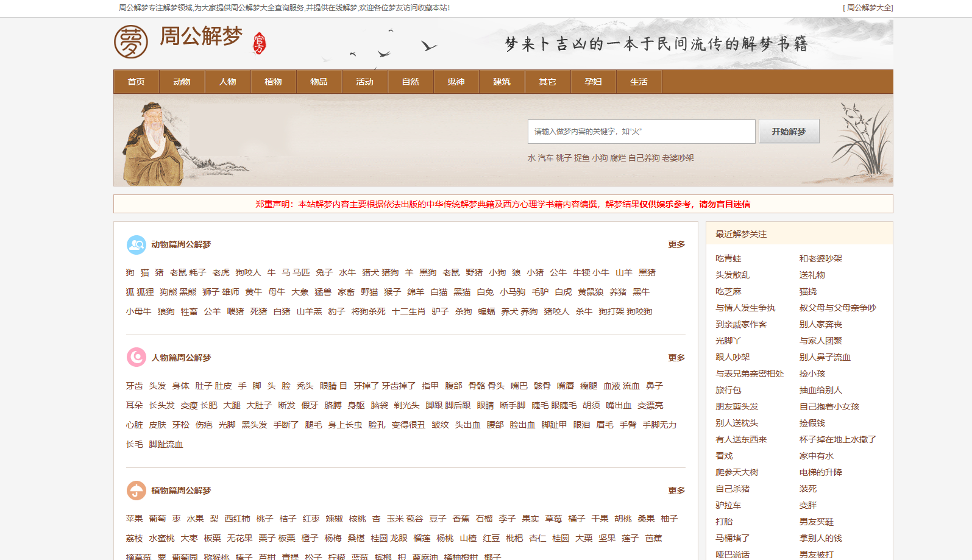Open the 物品 nav tab
Screen dimensions: 972x560
pyautogui.click(x=319, y=82)
